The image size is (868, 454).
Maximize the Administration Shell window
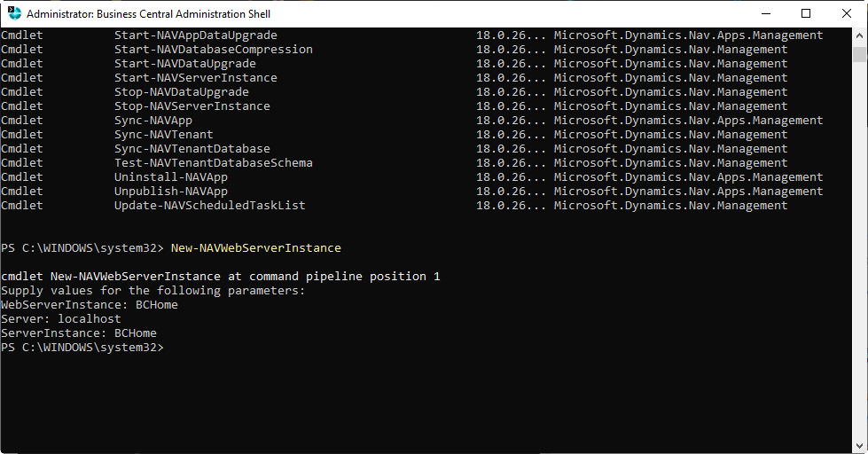(x=805, y=13)
